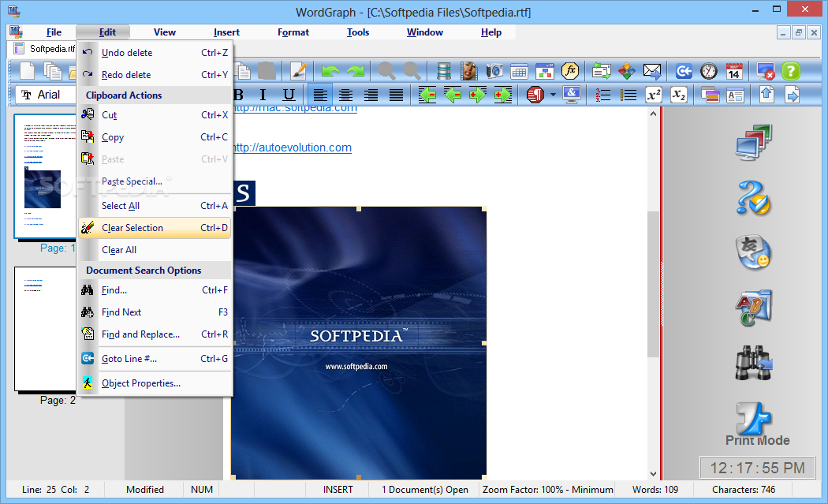Click the fx formula icon
The image size is (828, 504).
pyautogui.click(x=570, y=71)
